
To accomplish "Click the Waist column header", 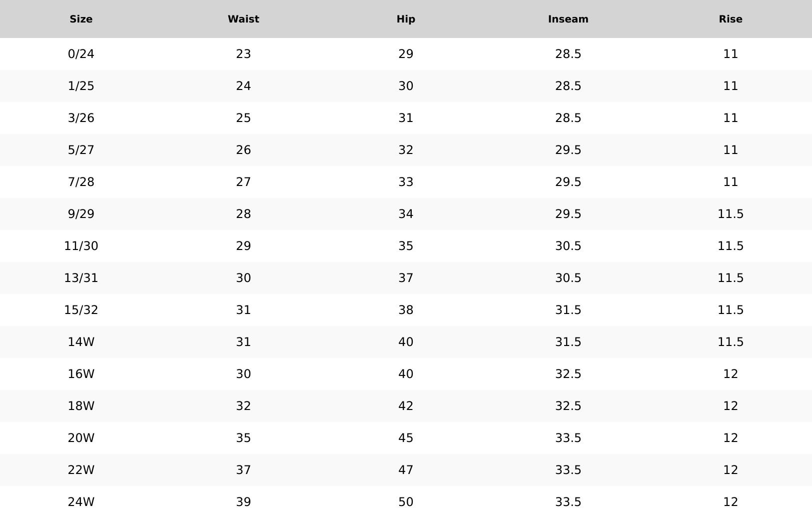I will [x=243, y=19].
